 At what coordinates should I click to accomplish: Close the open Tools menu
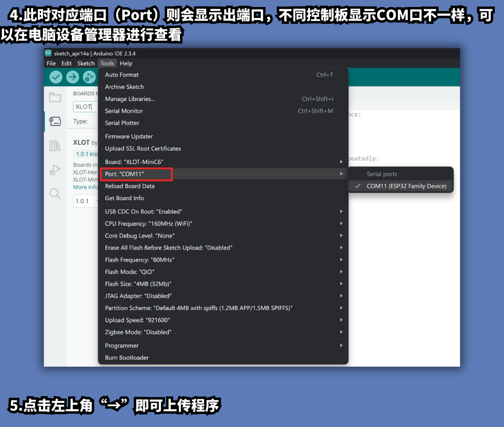[x=107, y=64]
